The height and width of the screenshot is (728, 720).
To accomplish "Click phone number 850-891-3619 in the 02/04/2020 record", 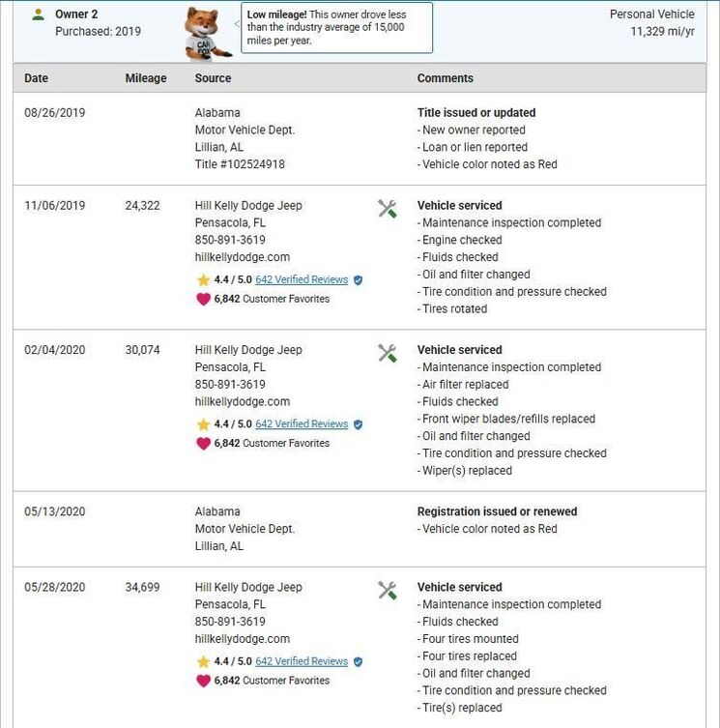I will point(230,385).
